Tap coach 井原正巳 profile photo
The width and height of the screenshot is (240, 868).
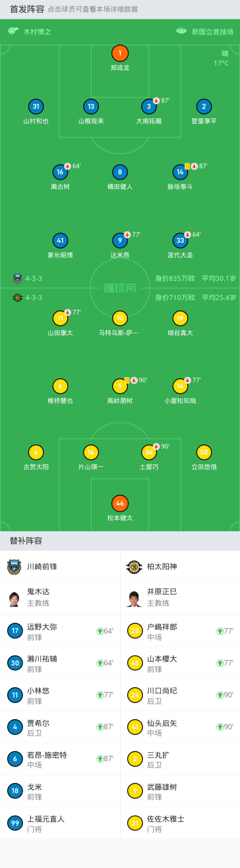click(134, 599)
